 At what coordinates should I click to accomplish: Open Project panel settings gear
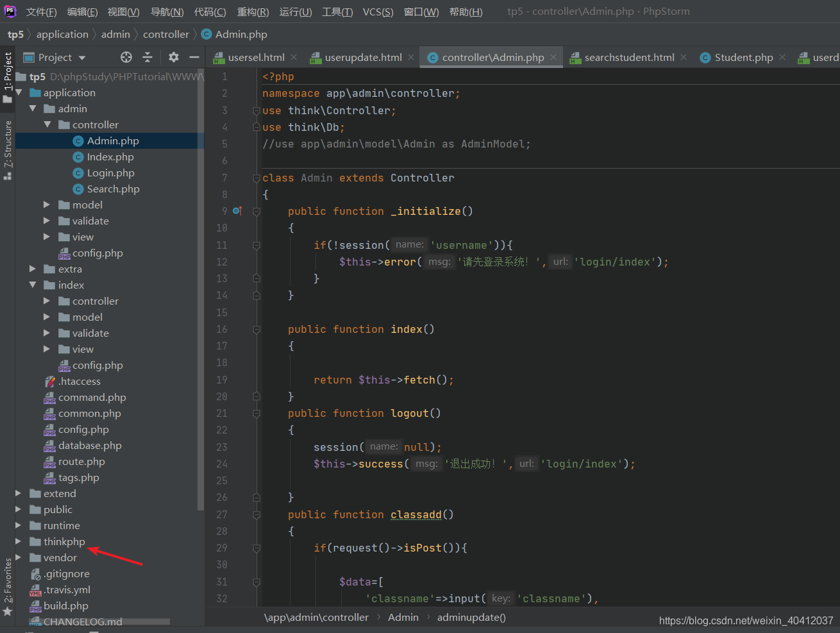(x=174, y=57)
